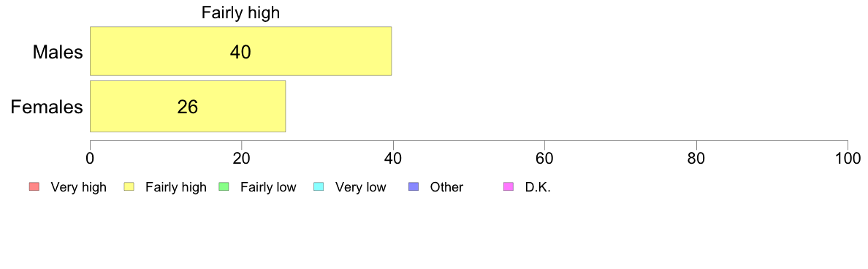The width and height of the screenshot is (868, 269).
Task: Click the D.K. magenta legend swatch
Action: click(x=509, y=187)
